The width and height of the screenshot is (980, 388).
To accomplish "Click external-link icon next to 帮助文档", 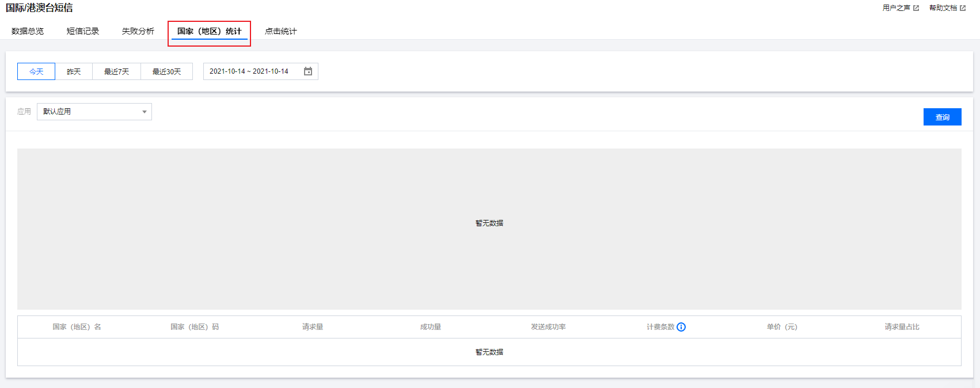I will pos(963,8).
